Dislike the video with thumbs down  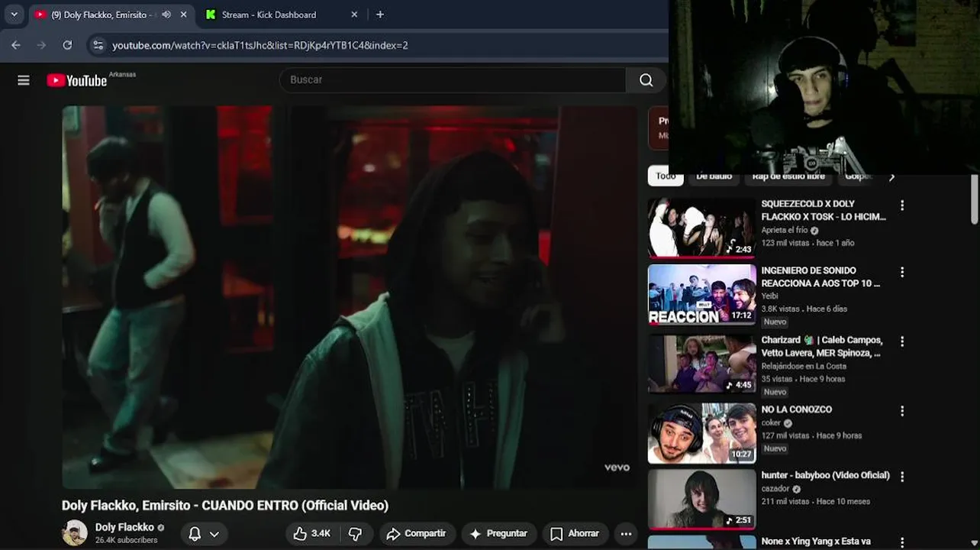click(356, 533)
